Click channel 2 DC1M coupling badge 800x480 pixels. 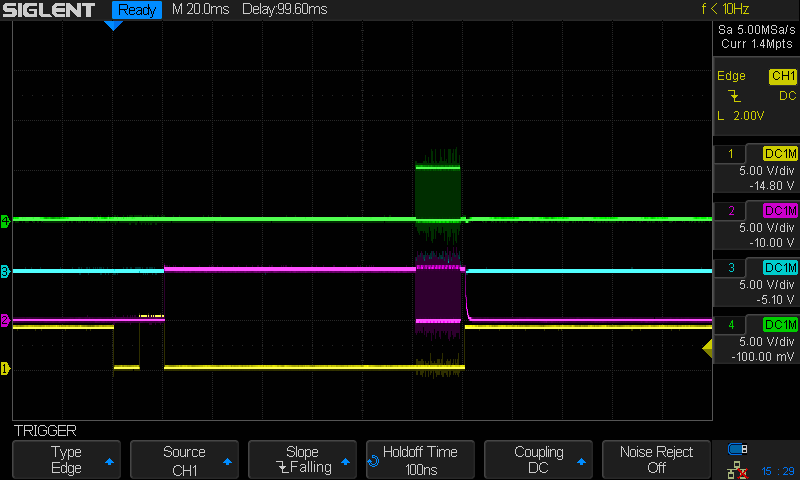click(x=780, y=211)
